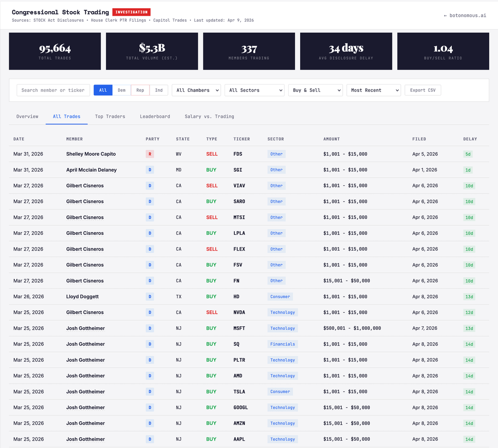
Task: Expand the All Sectors dropdown
Action: click(x=255, y=90)
